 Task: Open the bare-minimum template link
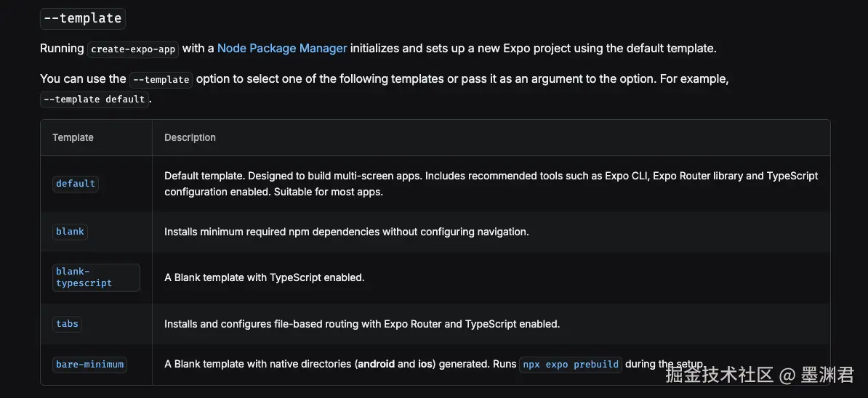pyautogui.click(x=89, y=365)
